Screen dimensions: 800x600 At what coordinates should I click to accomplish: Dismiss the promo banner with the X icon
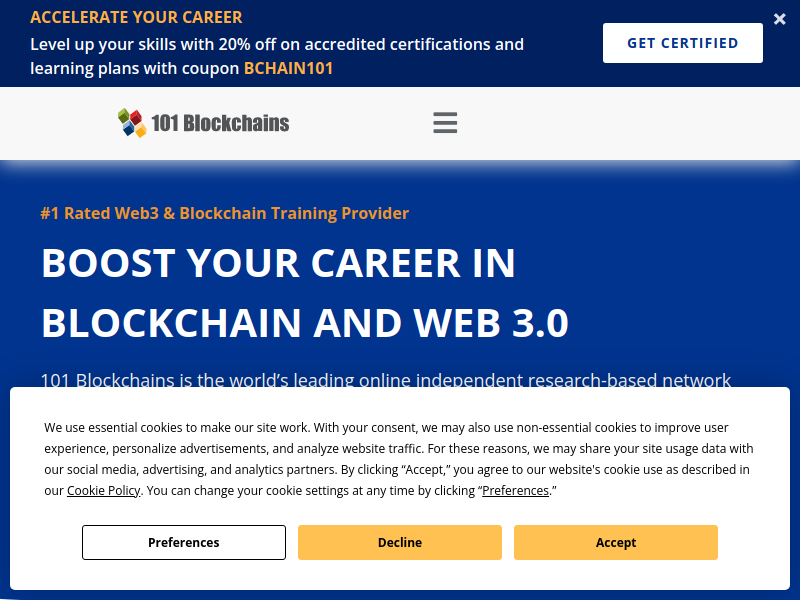779,19
